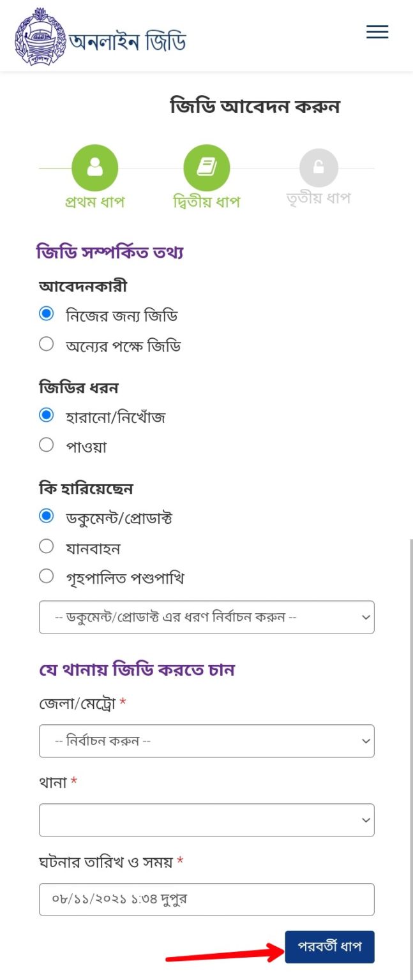Expand the জেলা/মেট্রো dropdown
413x980 pixels.
click(x=206, y=741)
